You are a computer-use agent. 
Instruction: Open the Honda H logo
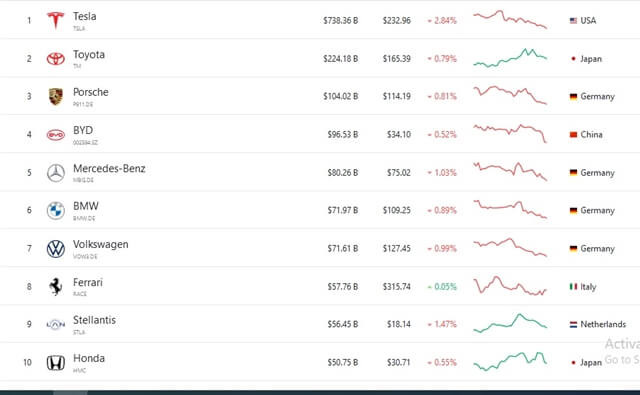click(56, 362)
